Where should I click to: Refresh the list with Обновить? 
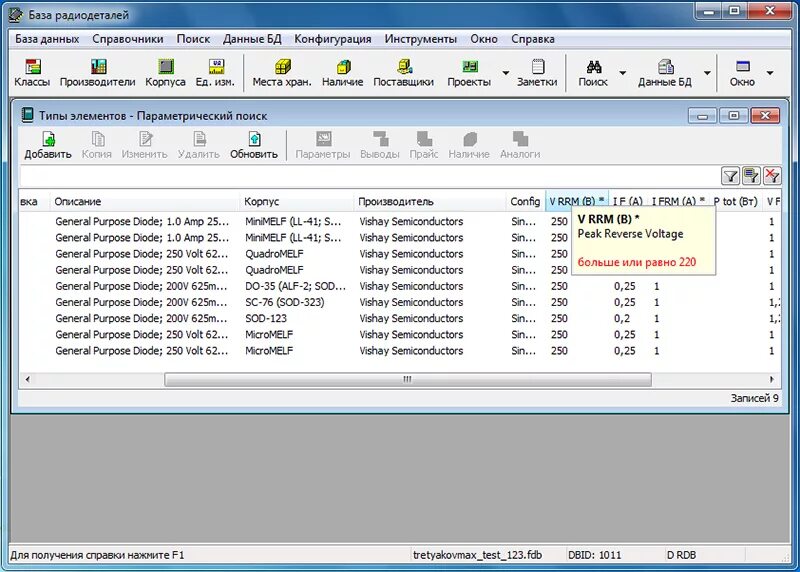pos(254,145)
